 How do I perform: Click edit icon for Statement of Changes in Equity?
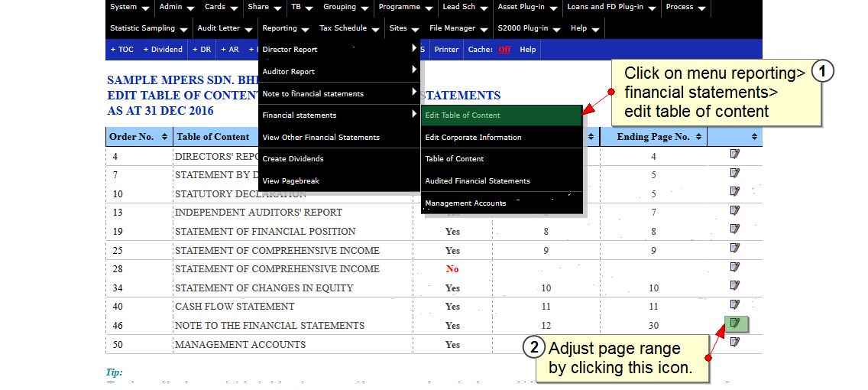[x=735, y=285]
